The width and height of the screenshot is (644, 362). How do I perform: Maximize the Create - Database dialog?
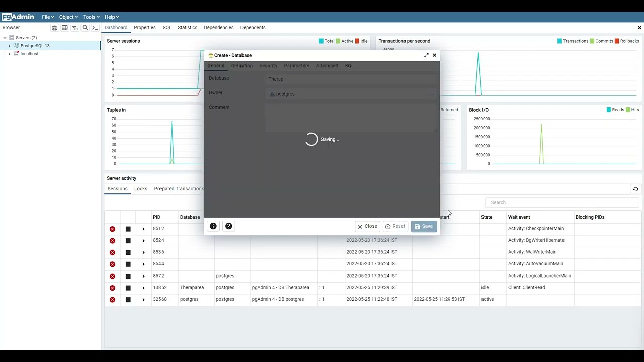coord(426,55)
